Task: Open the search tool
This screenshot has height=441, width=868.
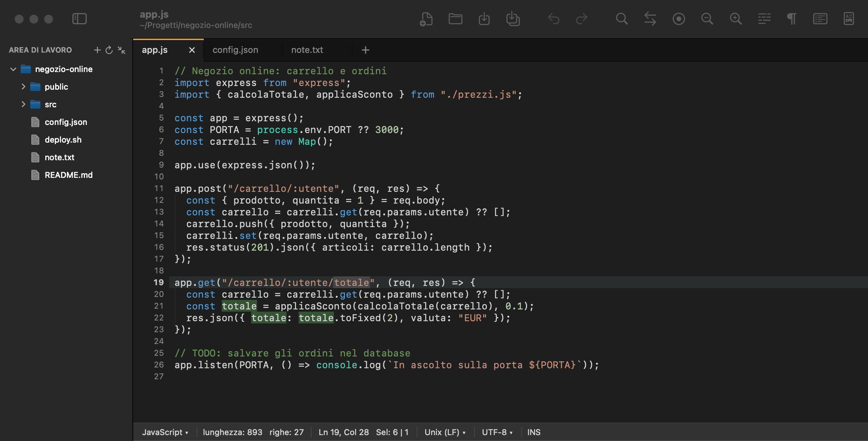Action: tap(622, 19)
